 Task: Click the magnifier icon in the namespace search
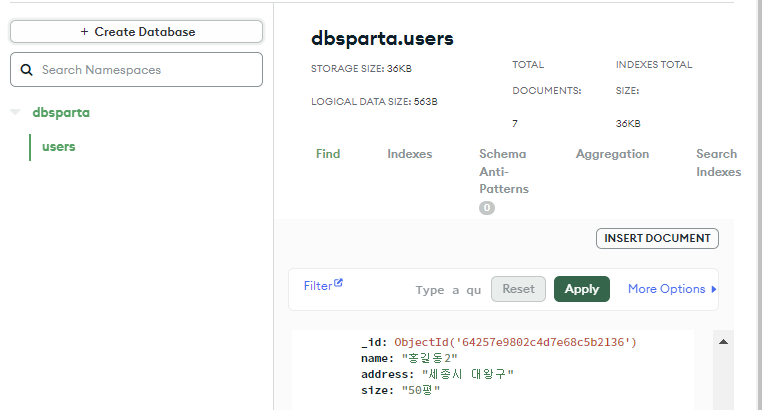pos(27,70)
